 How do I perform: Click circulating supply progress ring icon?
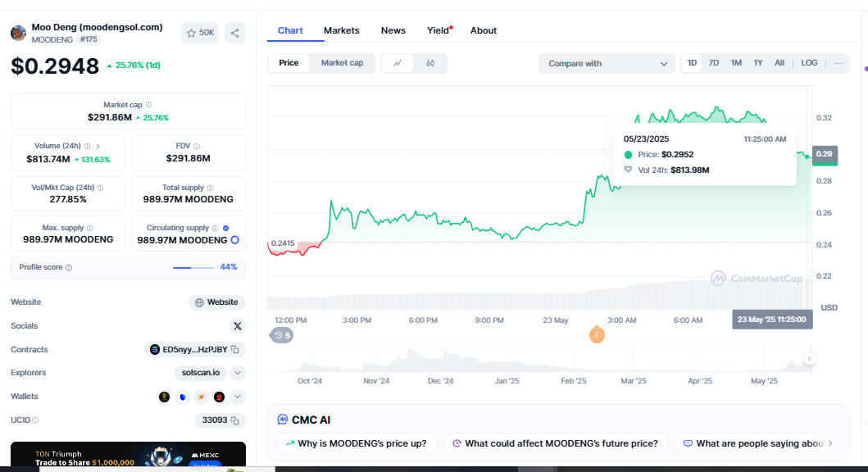(x=234, y=240)
